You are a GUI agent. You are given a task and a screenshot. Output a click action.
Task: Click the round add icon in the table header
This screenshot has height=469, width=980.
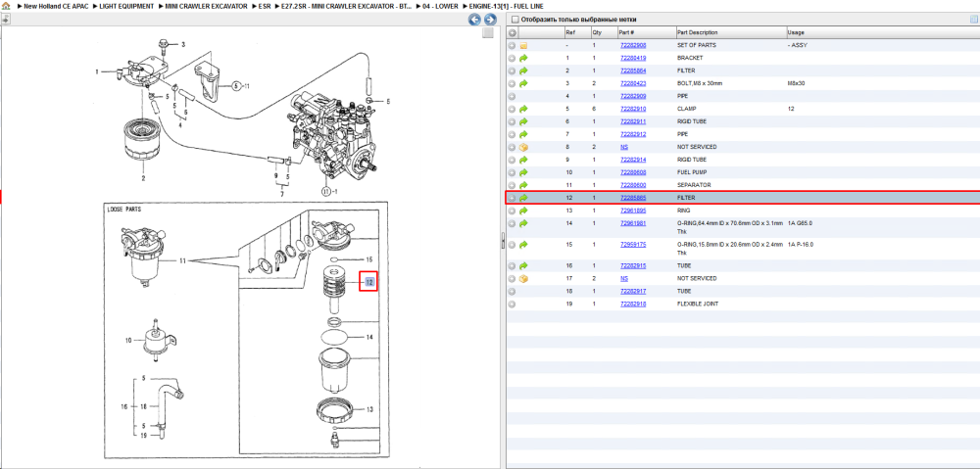coord(512,32)
